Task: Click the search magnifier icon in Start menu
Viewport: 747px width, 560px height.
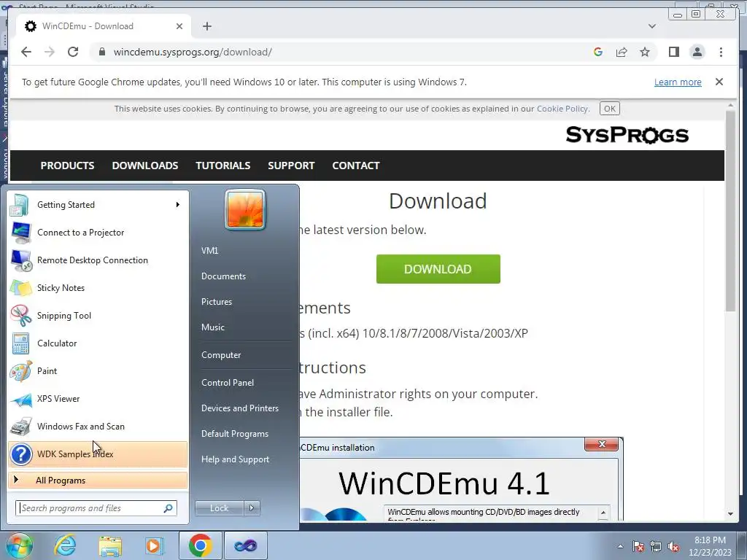Action: 169,508
